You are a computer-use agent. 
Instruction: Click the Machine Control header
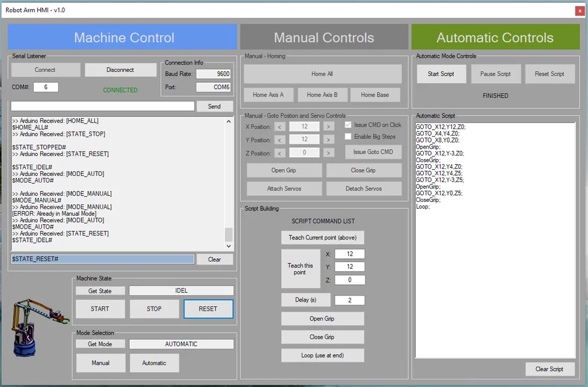pos(122,37)
